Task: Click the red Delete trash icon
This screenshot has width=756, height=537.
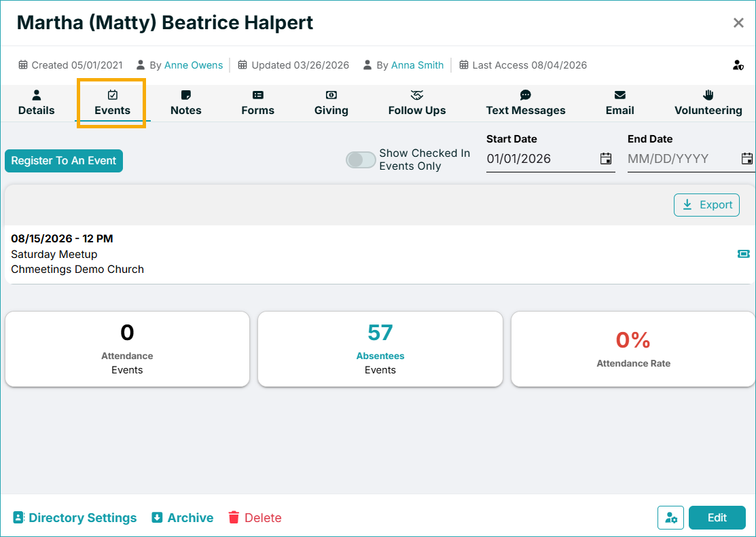Action: click(x=234, y=517)
